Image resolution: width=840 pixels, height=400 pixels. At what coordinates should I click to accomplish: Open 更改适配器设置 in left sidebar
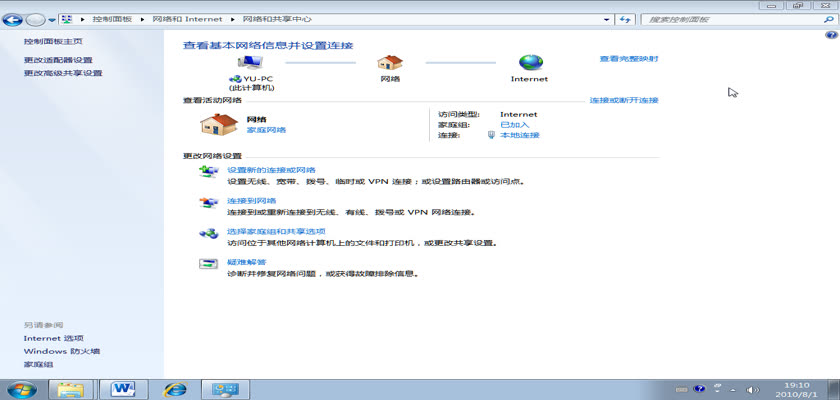tap(58, 60)
